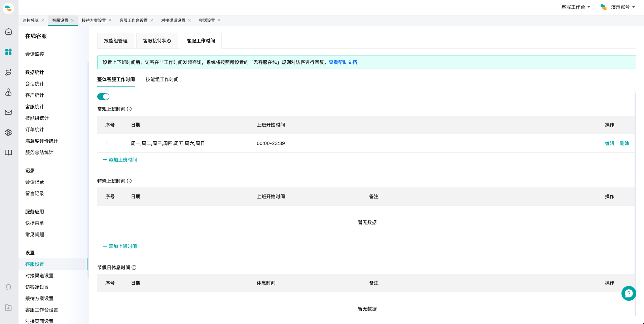Open 会话记录 in sidebar menu
644x324 pixels.
click(x=35, y=182)
